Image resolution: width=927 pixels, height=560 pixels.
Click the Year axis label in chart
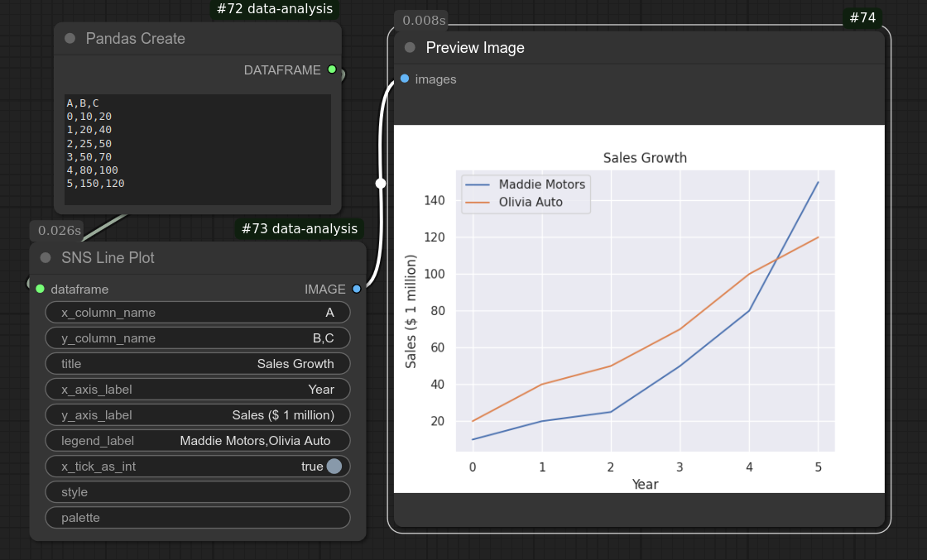pyautogui.click(x=645, y=485)
